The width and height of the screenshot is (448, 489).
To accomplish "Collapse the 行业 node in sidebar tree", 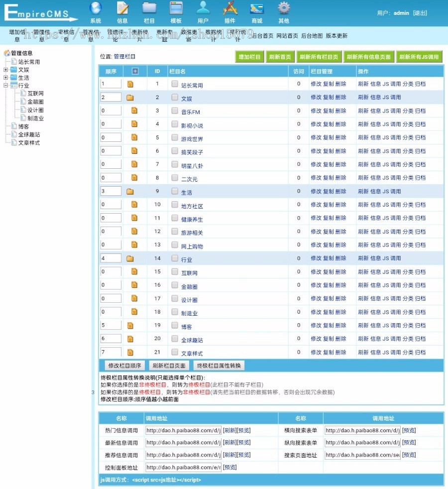I will click(x=5, y=85).
